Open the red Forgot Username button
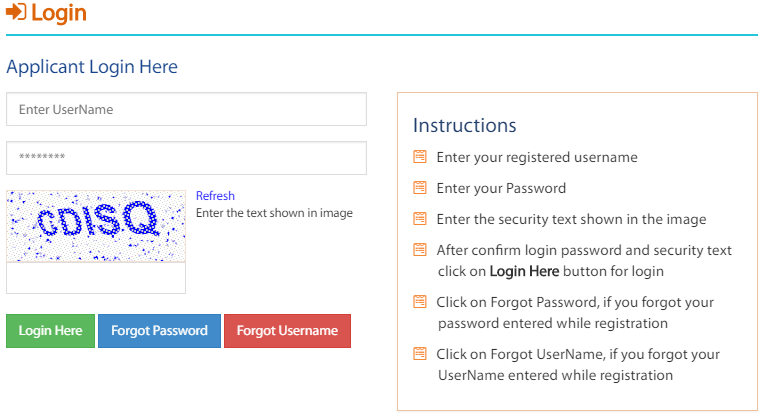The height and width of the screenshot is (418, 765). (287, 331)
